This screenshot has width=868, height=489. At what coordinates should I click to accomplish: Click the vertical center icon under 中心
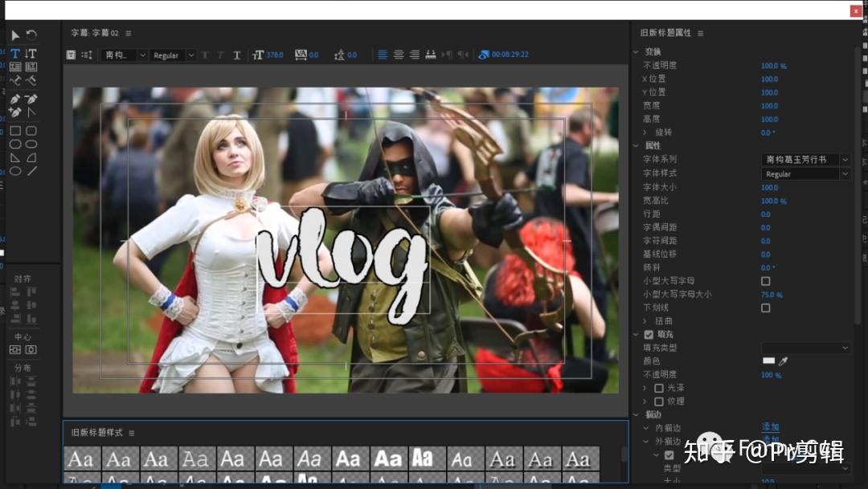coord(15,349)
